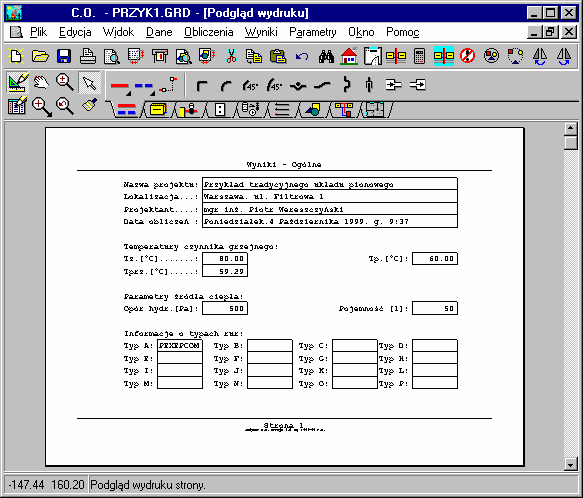Click the house icon in toolbar

pos(349,56)
